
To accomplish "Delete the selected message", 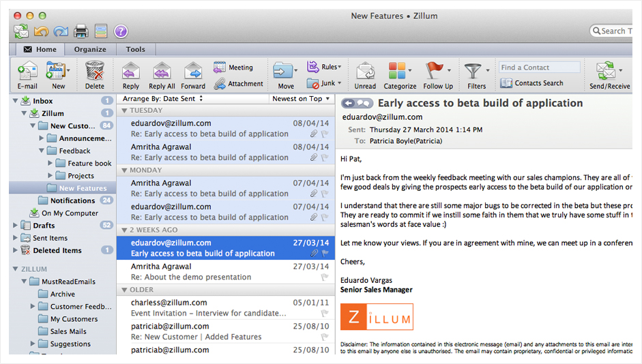I will coord(95,75).
